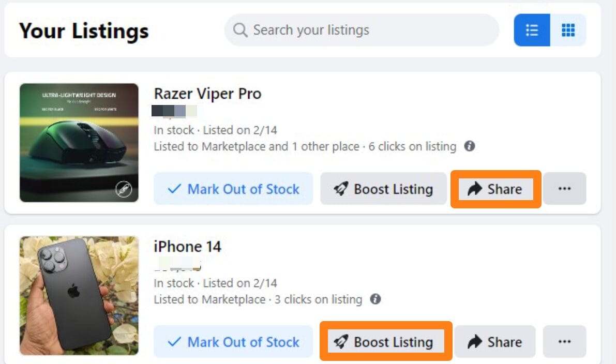Open the iPhone 14 listing title
616x364 pixels.
pyautogui.click(x=187, y=247)
